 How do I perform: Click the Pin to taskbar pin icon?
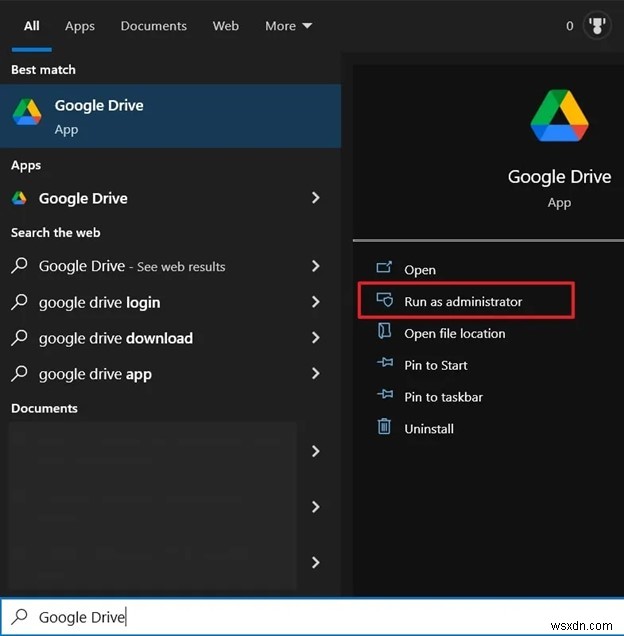(x=385, y=394)
